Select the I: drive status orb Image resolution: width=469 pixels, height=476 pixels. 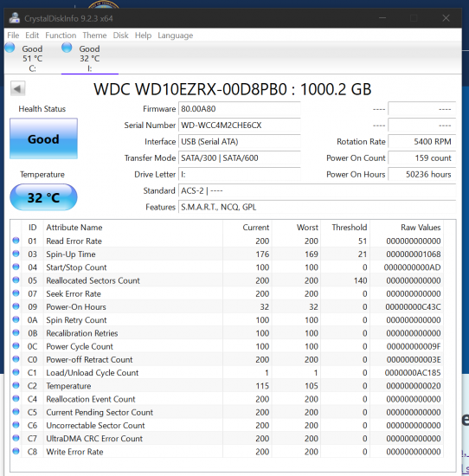[67, 48]
